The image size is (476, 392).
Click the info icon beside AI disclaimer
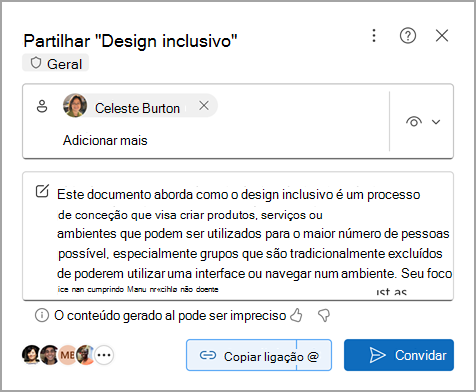(42, 315)
